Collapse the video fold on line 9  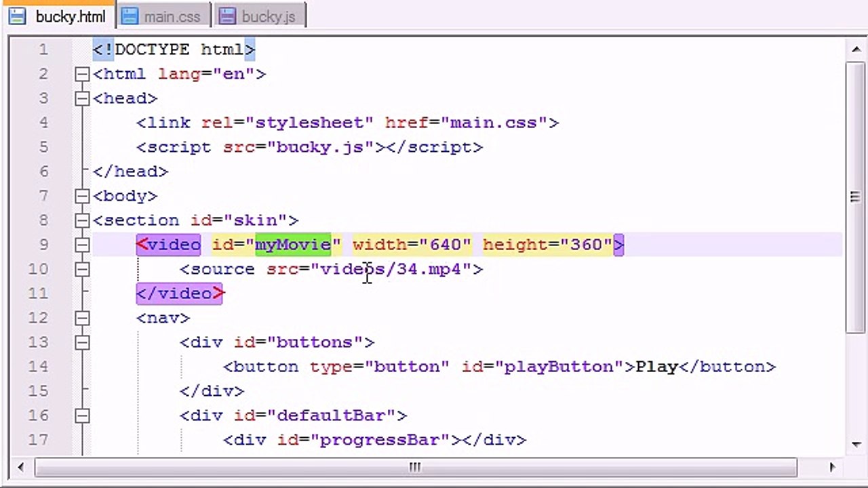coord(82,245)
